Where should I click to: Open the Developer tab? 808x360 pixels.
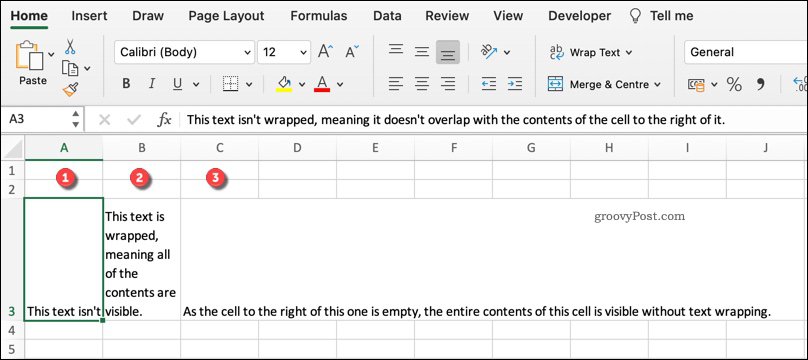[579, 16]
